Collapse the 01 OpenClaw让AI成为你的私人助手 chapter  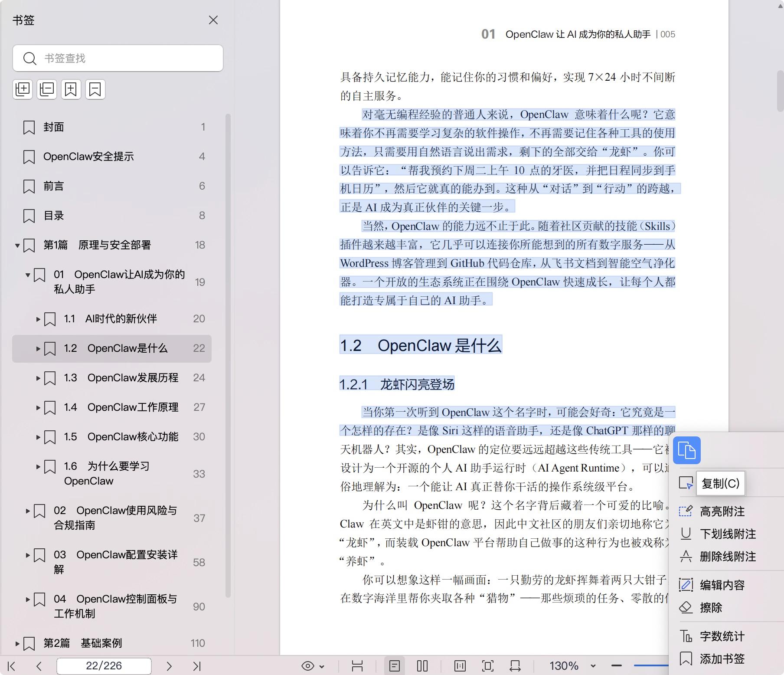pos(28,275)
